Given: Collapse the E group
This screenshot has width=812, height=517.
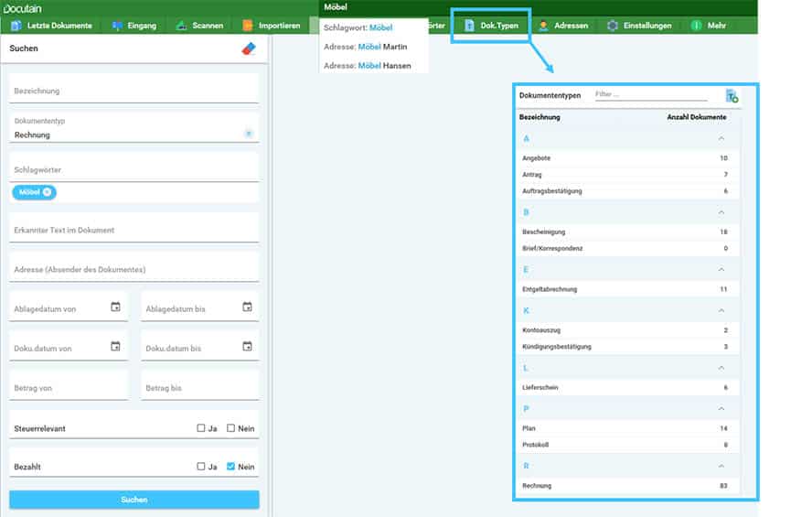Looking at the screenshot, I should [x=721, y=269].
